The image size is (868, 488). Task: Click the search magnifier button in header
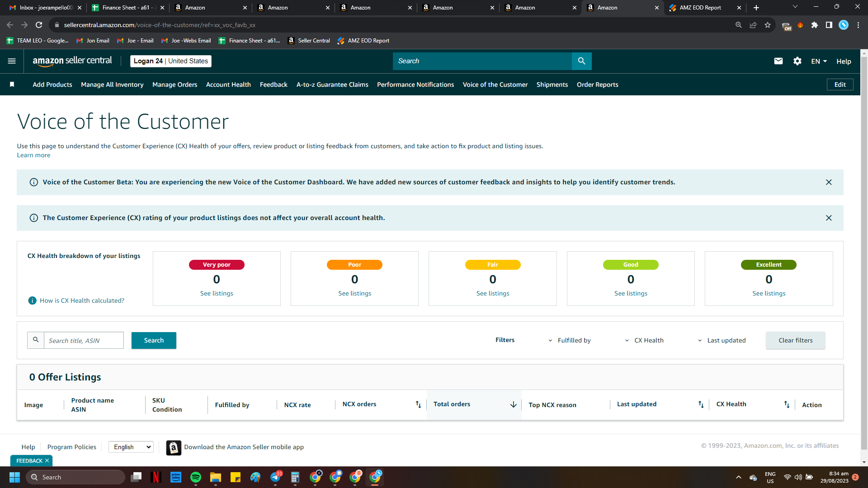(581, 61)
